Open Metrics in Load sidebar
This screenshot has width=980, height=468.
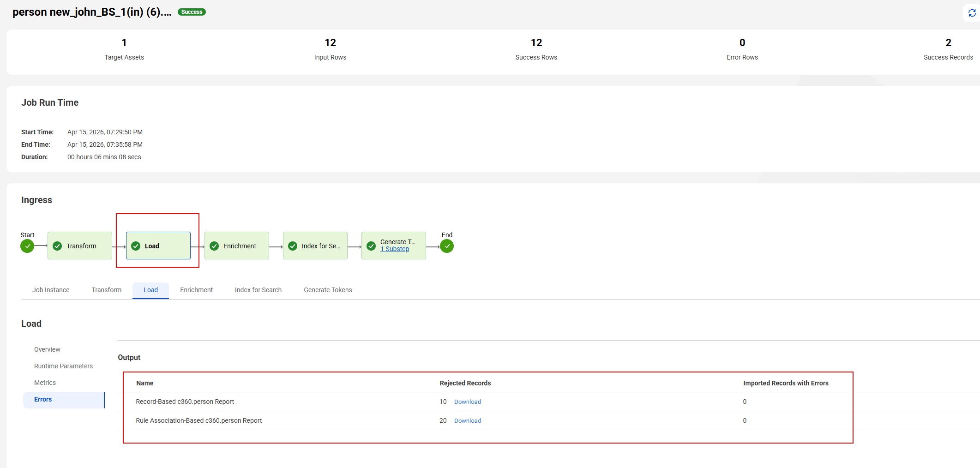(45, 383)
